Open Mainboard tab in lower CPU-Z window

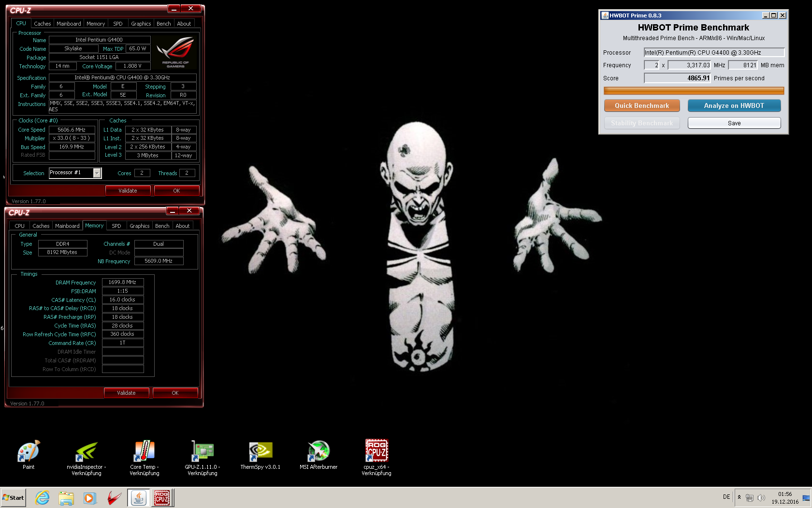(67, 226)
